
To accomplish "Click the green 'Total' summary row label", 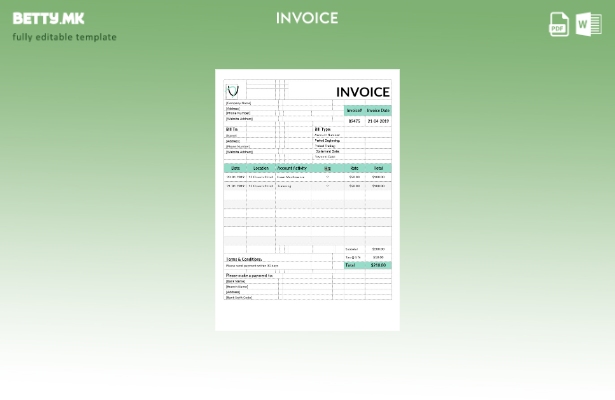I will point(350,265).
